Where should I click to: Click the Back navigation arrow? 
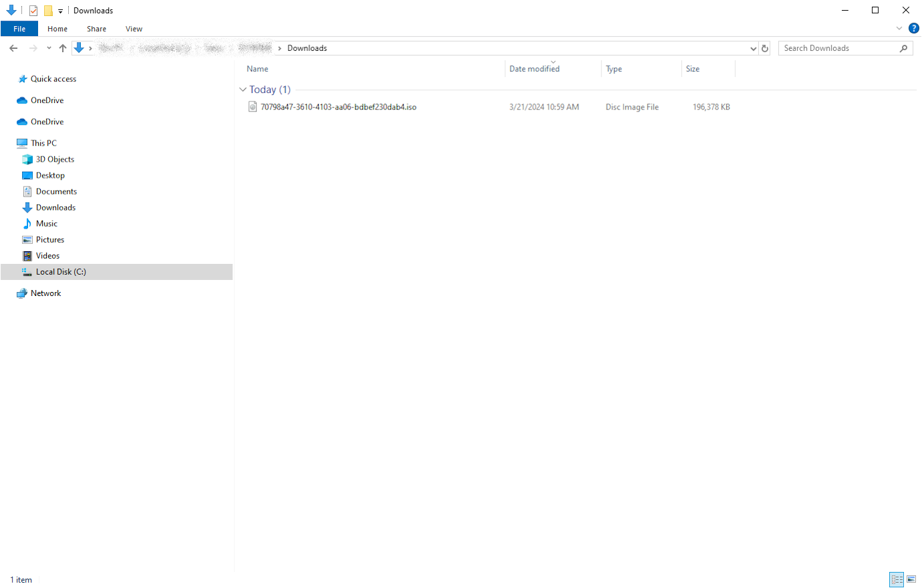pyautogui.click(x=13, y=48)
